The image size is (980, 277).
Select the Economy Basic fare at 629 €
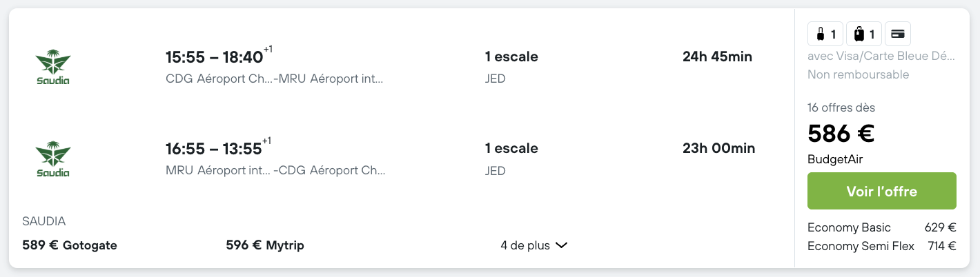point(882,227)
